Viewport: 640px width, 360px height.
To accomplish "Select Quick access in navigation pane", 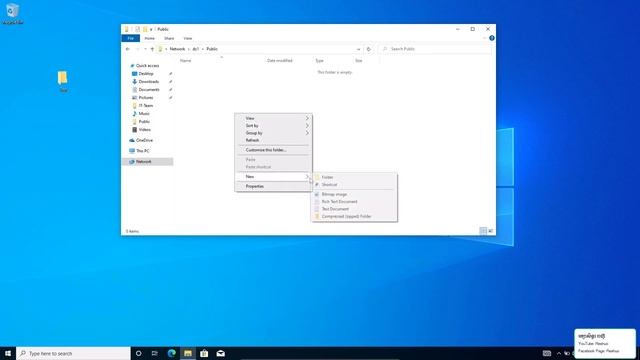I will 147,66.
